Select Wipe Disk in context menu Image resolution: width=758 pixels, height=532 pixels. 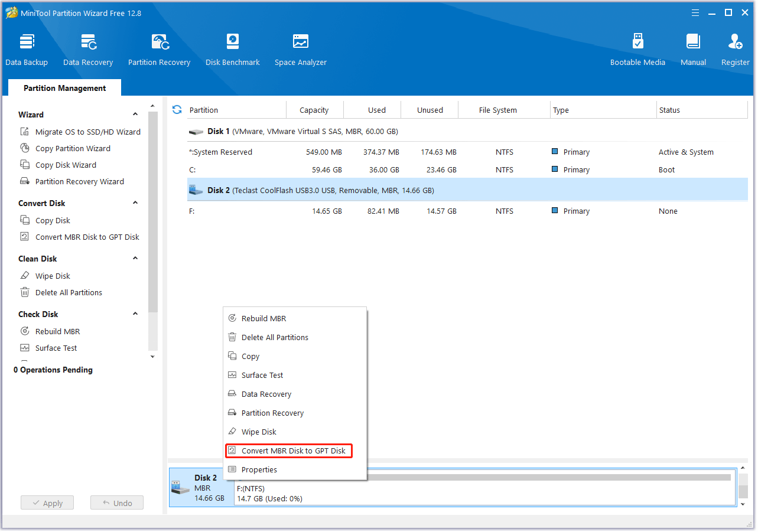click(x=295, y=432)
